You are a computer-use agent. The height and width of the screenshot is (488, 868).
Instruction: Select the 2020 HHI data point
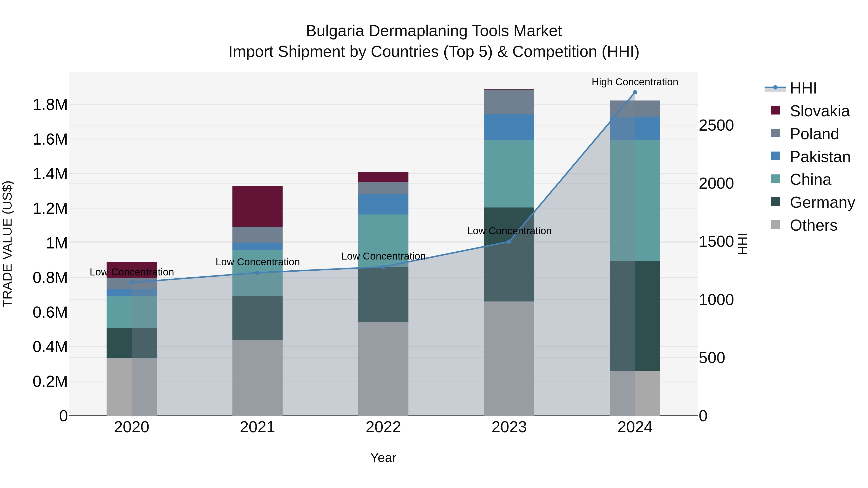coord(132,283)
